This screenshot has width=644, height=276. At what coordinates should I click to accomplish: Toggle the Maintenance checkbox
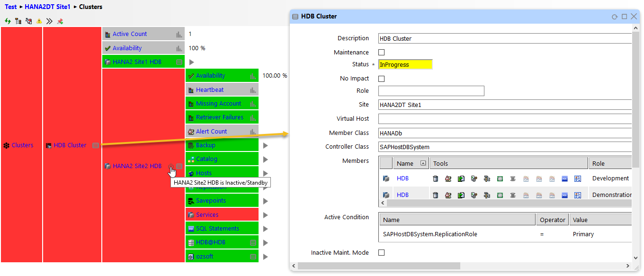[x=382, y=53]
